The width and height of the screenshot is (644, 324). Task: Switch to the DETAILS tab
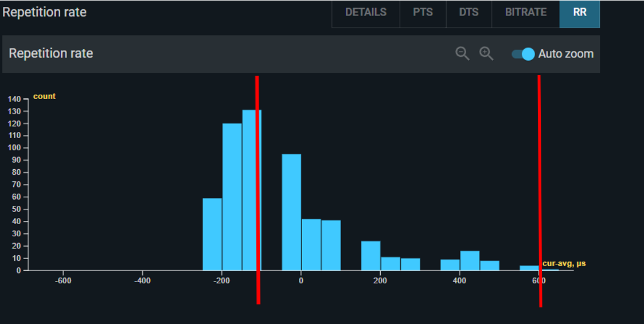[x=365, y=12]
